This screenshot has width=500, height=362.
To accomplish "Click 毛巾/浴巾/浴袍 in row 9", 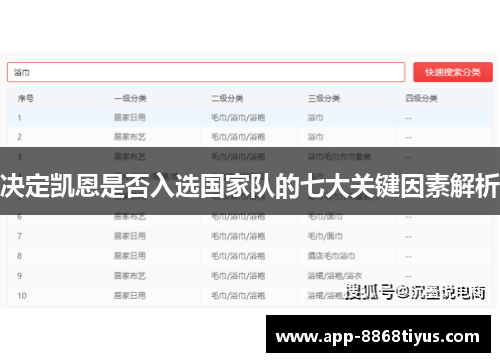I will (x=238, y=275).
